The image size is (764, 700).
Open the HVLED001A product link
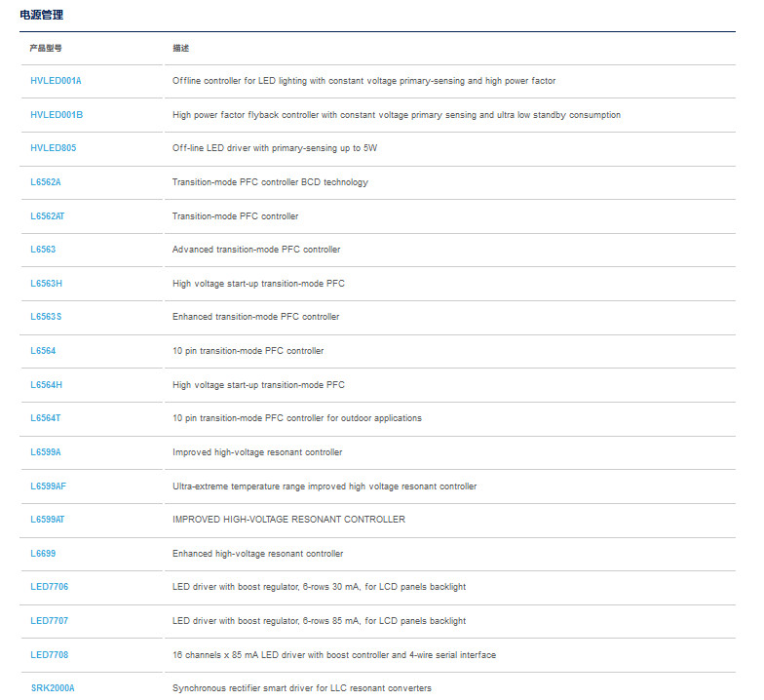click(56, 81)
